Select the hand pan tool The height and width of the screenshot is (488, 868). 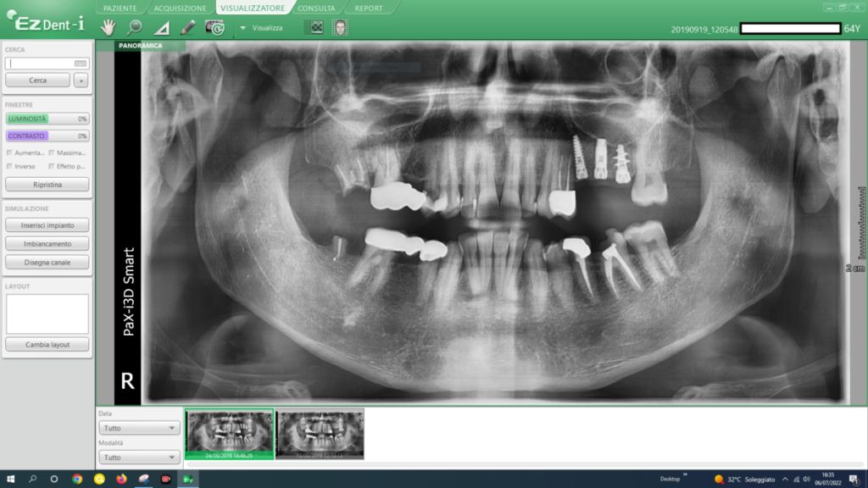108,27
